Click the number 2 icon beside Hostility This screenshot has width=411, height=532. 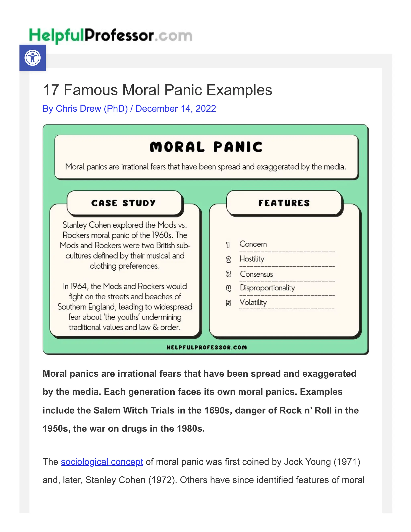point(228,259)
